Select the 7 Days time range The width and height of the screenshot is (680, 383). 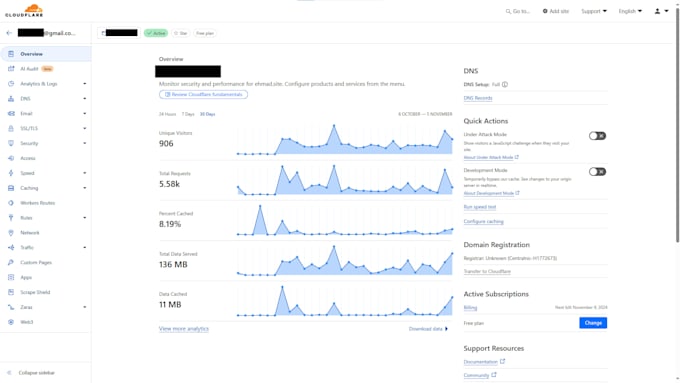click(x=188, y=114)
